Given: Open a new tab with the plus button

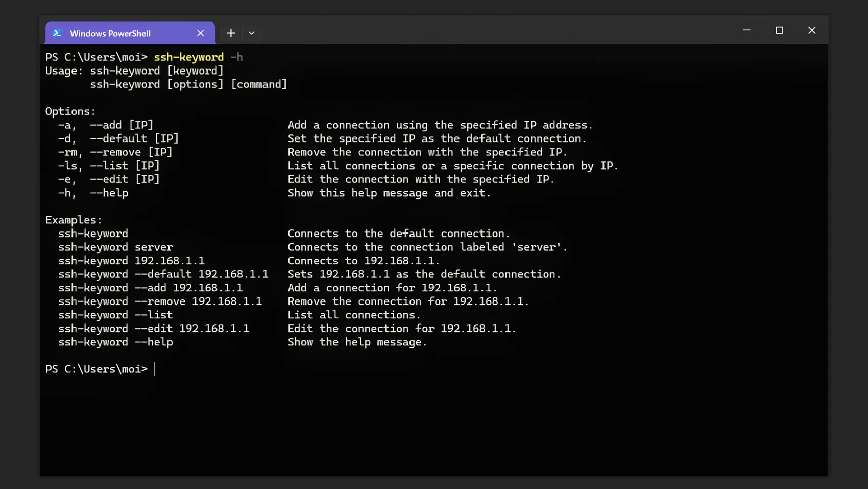Looking at the screenshot, I should 231,33.
